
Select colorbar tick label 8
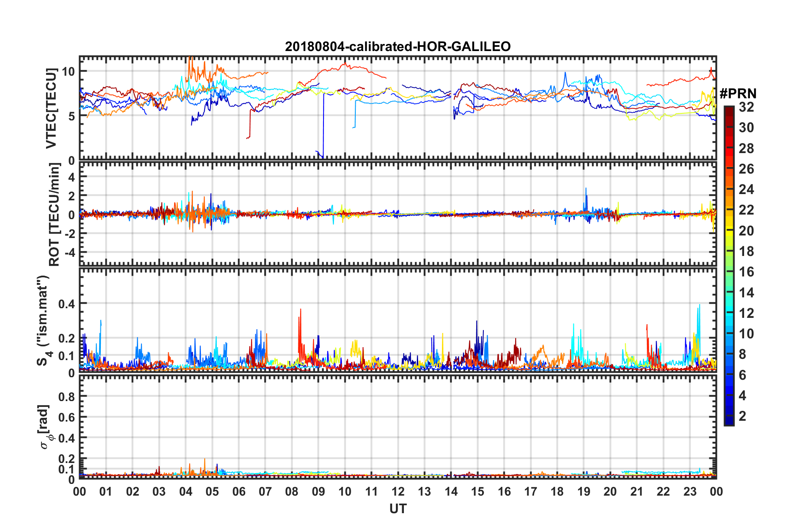742,354
